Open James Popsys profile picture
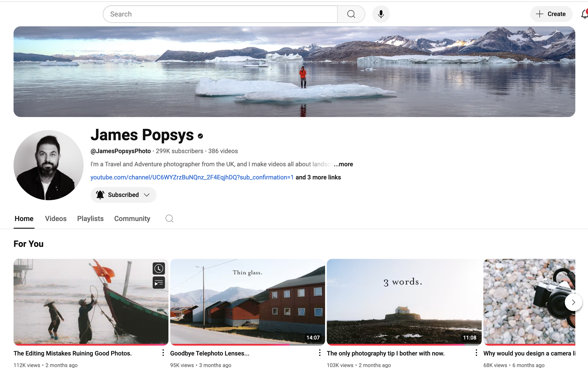Image resolution: width=588 pixels, height=368 pixels. [x=49, y=165]
